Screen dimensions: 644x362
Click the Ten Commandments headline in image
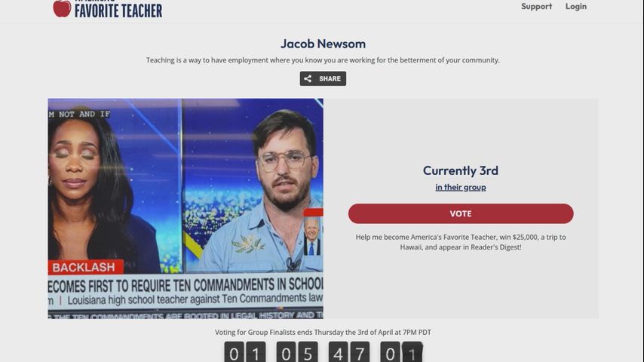(x=186, y=284)
